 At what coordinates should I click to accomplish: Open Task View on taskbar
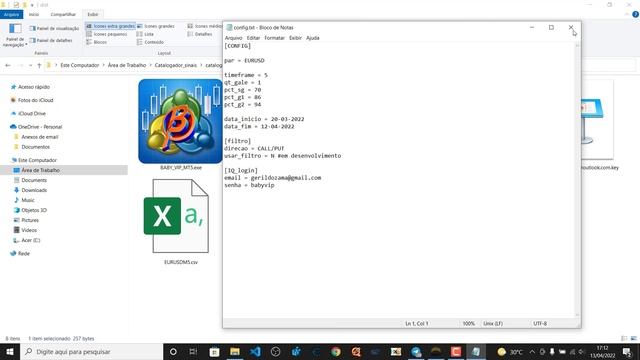click(x=193, y=351)
